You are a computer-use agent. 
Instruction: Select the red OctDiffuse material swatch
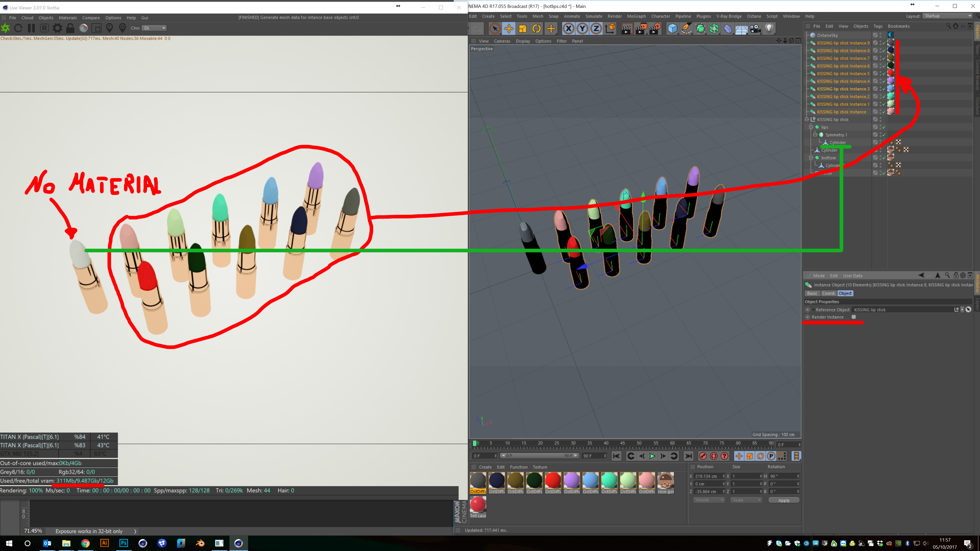(x=553, y=480)
